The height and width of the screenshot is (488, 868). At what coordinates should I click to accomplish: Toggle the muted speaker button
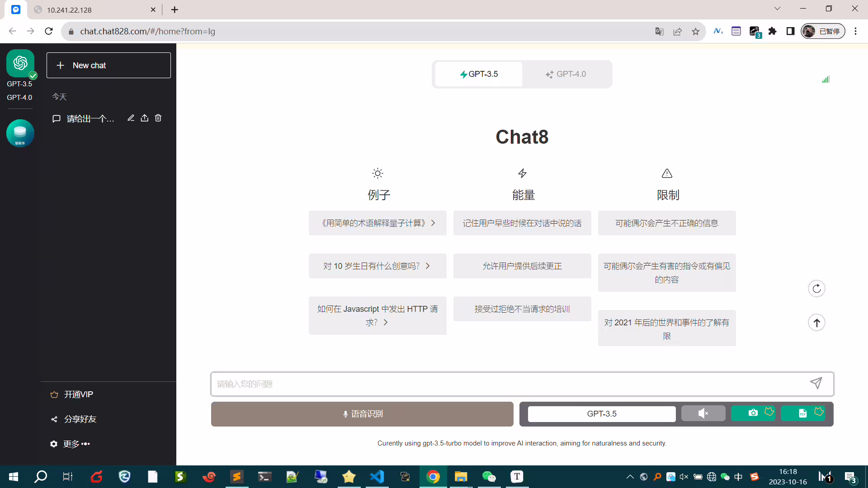pyautogui.click(x=703, y=413)
